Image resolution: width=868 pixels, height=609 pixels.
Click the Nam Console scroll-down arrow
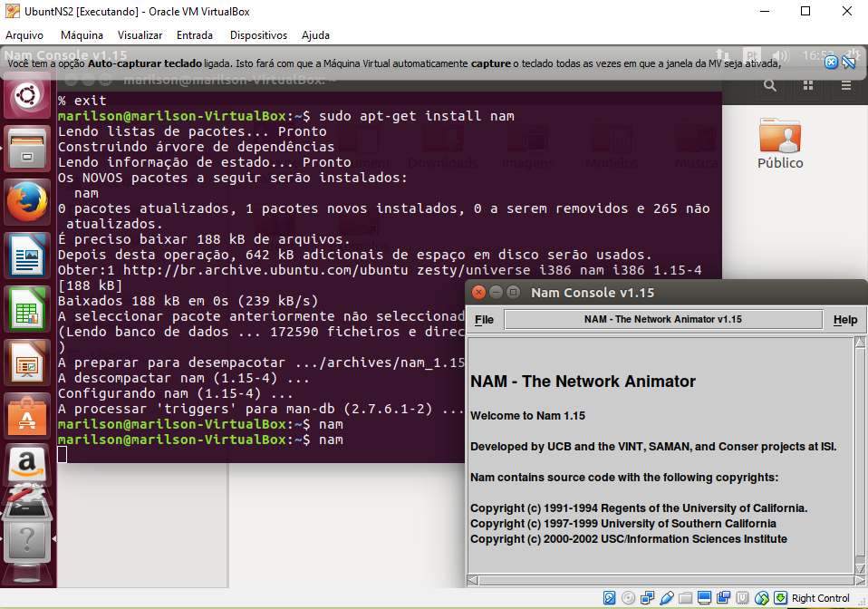860,568
